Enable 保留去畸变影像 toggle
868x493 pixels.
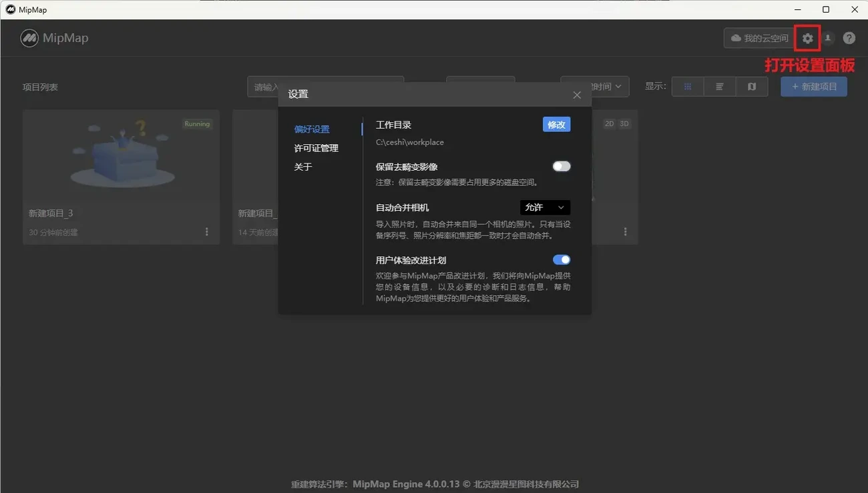tap(561, 166)
